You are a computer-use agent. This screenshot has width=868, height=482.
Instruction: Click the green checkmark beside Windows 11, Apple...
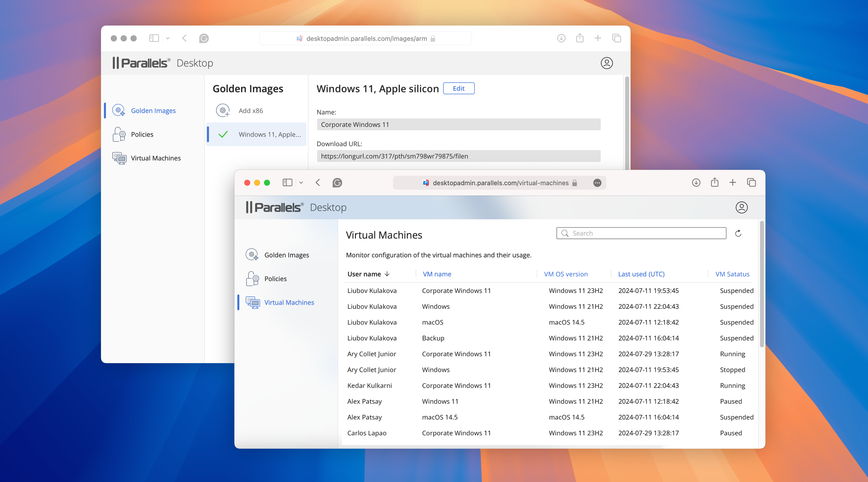pyautogui.click(x=223, y=134)
